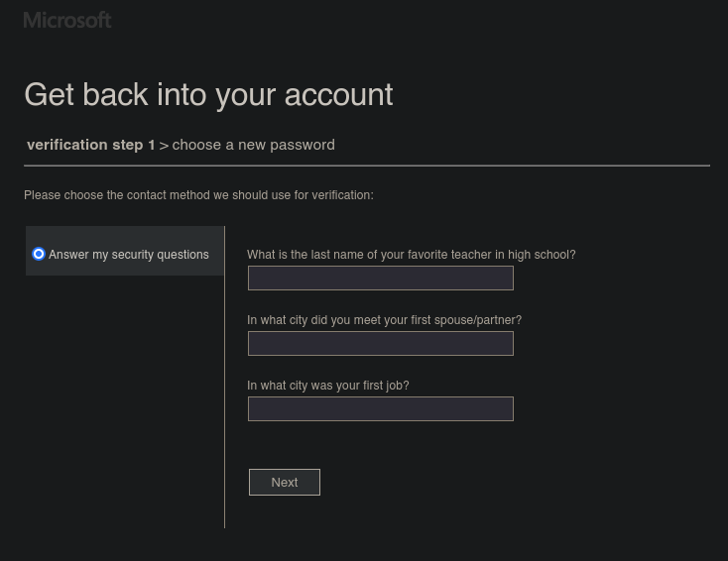Click the empty area below the security questions option
The width and height of the screenshot is (728, 561).
pos(124,396)
